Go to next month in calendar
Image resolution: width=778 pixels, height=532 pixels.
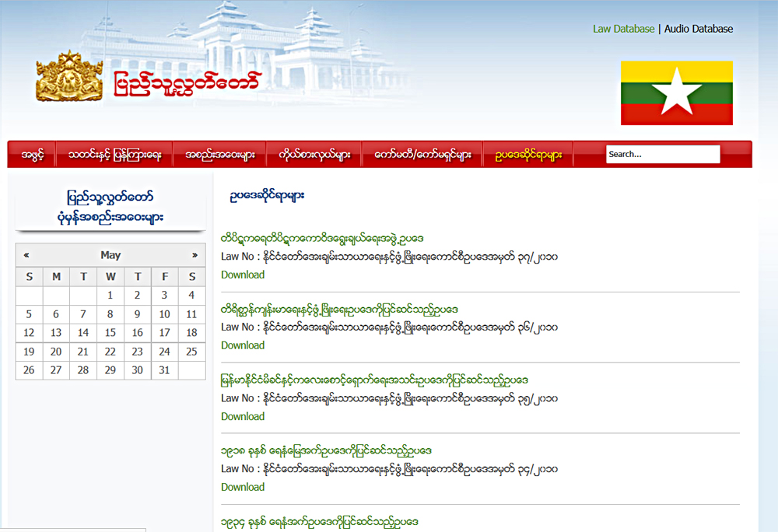(195, 255)
